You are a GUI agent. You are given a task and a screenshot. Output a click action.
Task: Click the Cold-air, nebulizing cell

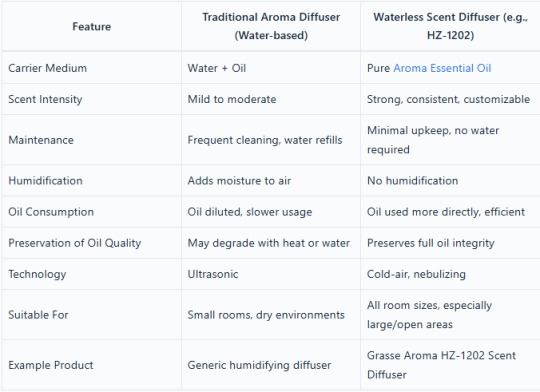click(x=416, y=274)
